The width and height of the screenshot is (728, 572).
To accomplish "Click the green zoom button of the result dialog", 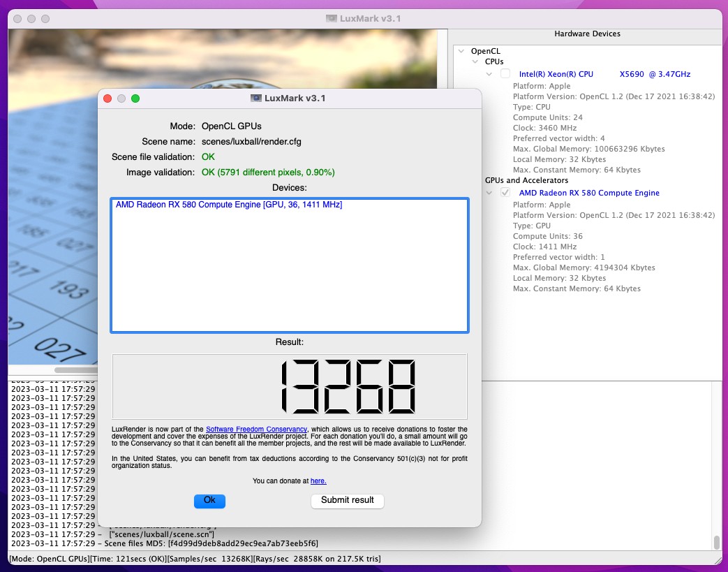I will click(x=135, y=98).
